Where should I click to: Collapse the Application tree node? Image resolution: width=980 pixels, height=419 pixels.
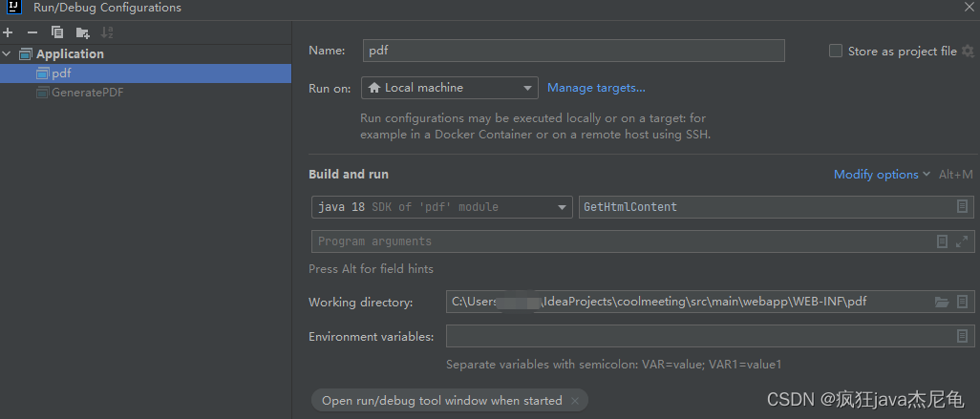8,54
